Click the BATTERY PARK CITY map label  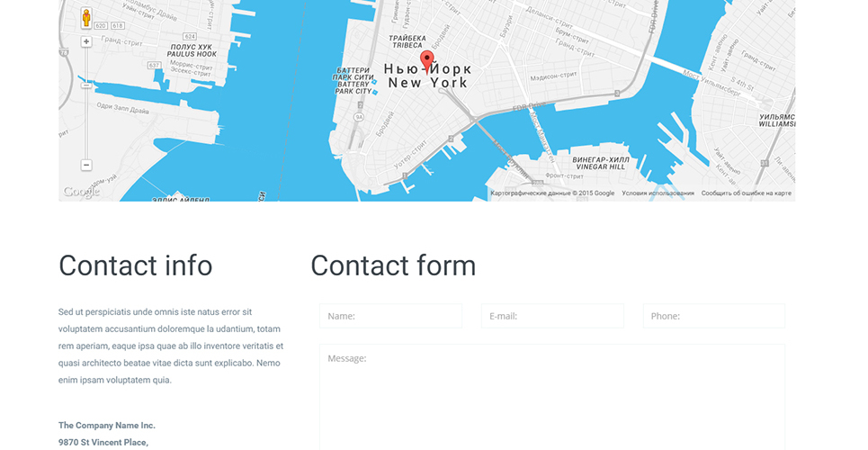tap(353, 87)
